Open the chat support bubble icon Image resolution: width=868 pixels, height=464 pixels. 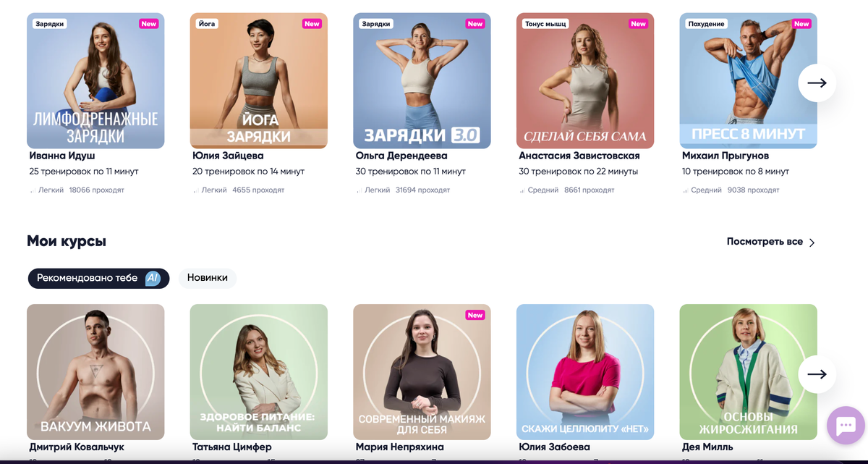[x=846, y=426]
